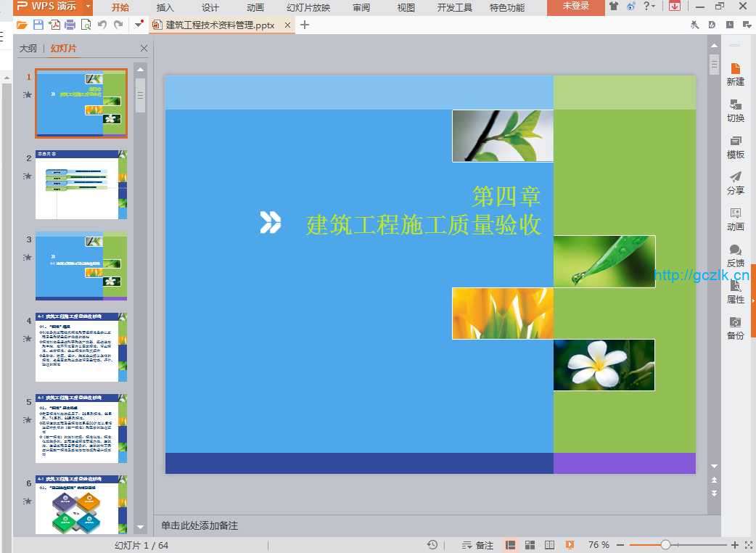Click the 未登录 login button
756x553 pixels.
tap(575, 7)
